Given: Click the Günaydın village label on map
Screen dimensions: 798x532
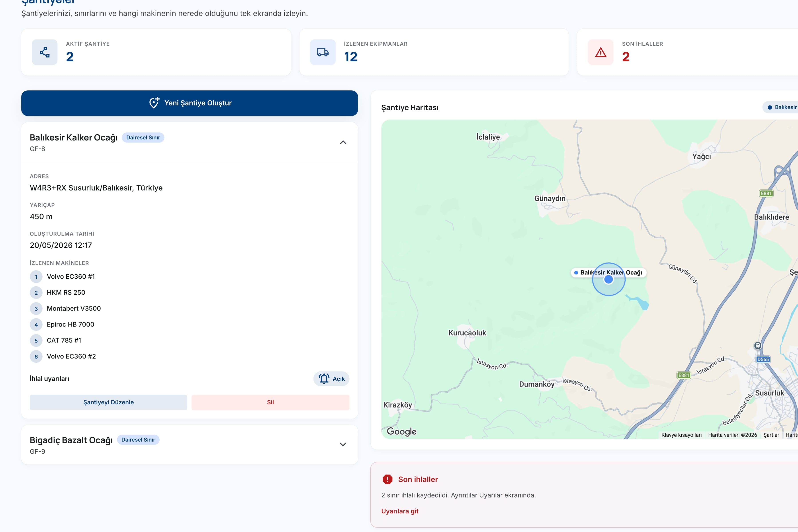Looking at the screenshot, I should [x=550, y=198].
